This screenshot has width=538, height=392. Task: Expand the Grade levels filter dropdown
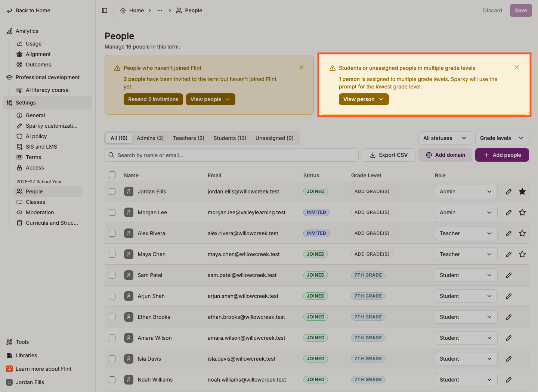pos(502,138)
